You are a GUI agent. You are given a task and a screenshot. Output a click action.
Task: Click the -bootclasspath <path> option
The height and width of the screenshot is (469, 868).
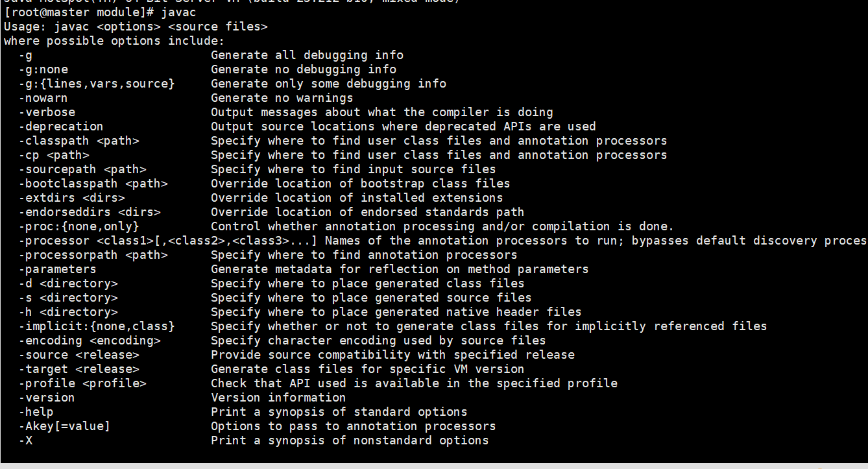[93, 184]
